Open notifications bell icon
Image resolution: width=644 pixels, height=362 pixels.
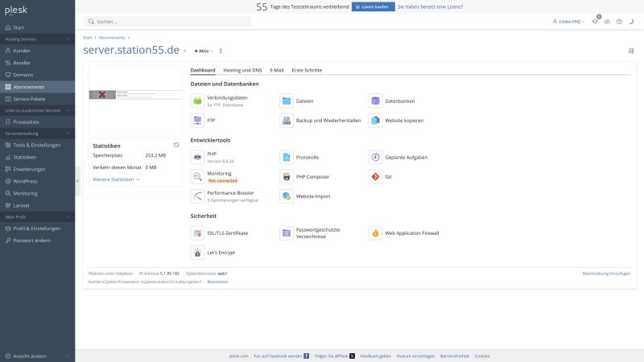pos(595,22)
